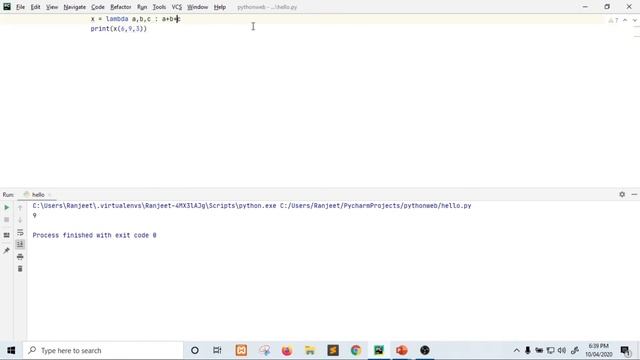Screen dimensions: 640x360
Task: Click the output value 9 in console
Action: [35, 216]
